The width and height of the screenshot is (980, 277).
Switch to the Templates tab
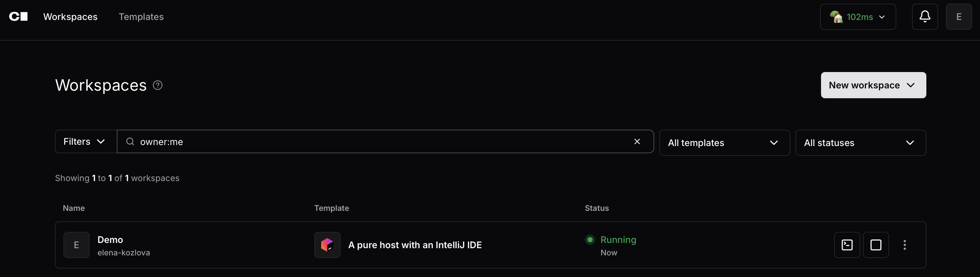[141, 16]
